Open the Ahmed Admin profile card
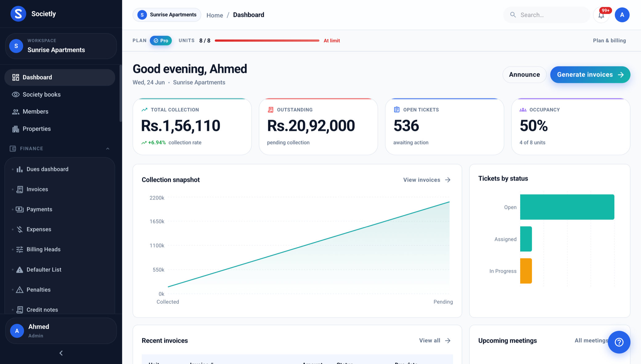This screenshot has height=364, width=641. point(61,331)
